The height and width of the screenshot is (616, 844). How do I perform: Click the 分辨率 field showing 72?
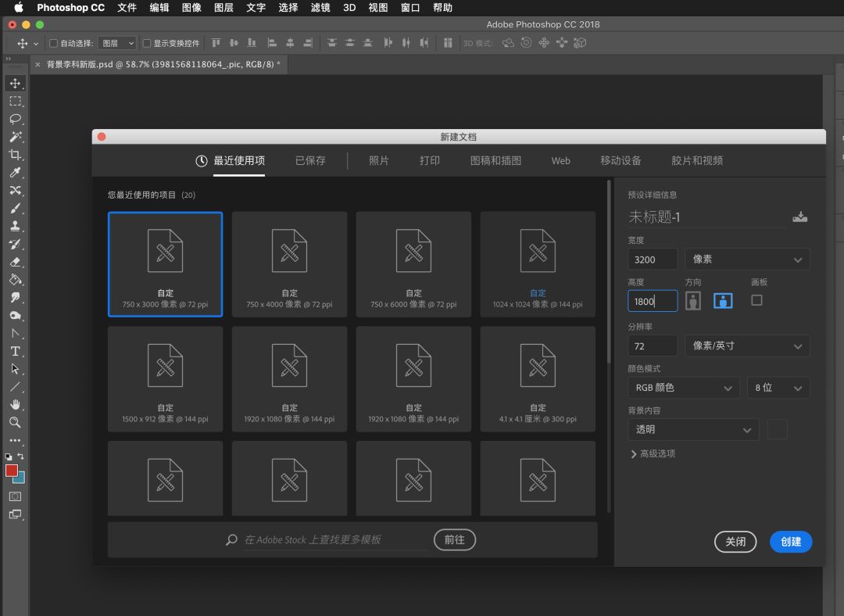(x=653, y=346)
